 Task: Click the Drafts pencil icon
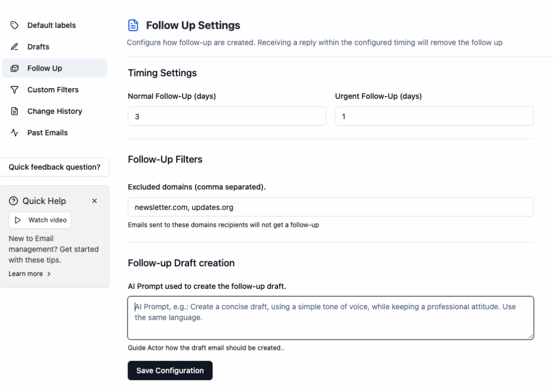click(15, 47)
